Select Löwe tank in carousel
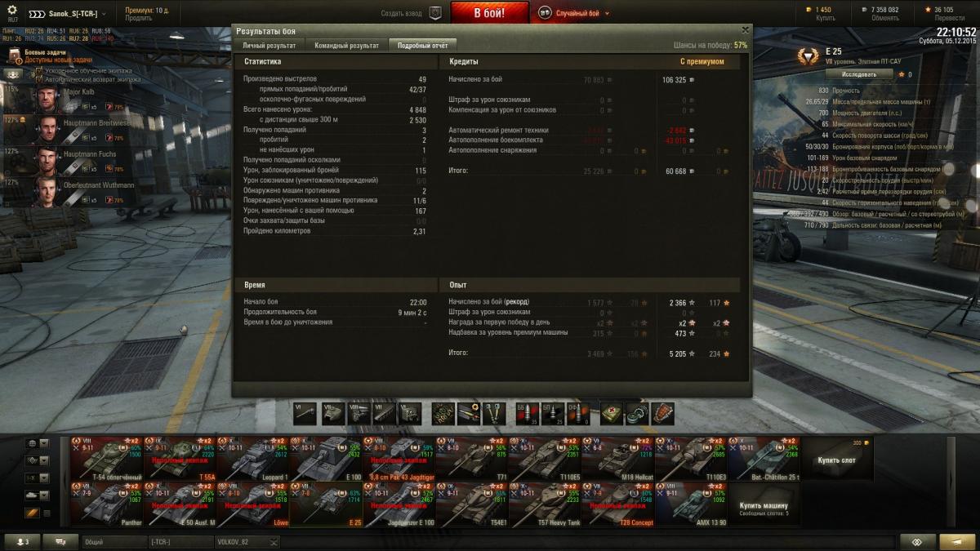 click(x=253, y=504)
